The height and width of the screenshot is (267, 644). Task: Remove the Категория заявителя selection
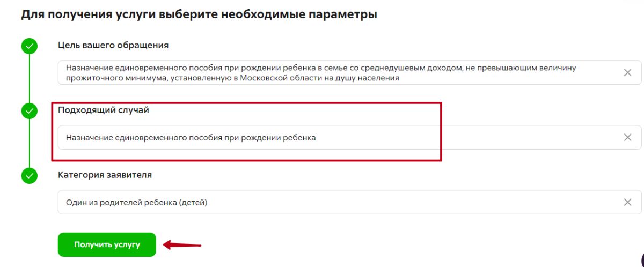627,202
